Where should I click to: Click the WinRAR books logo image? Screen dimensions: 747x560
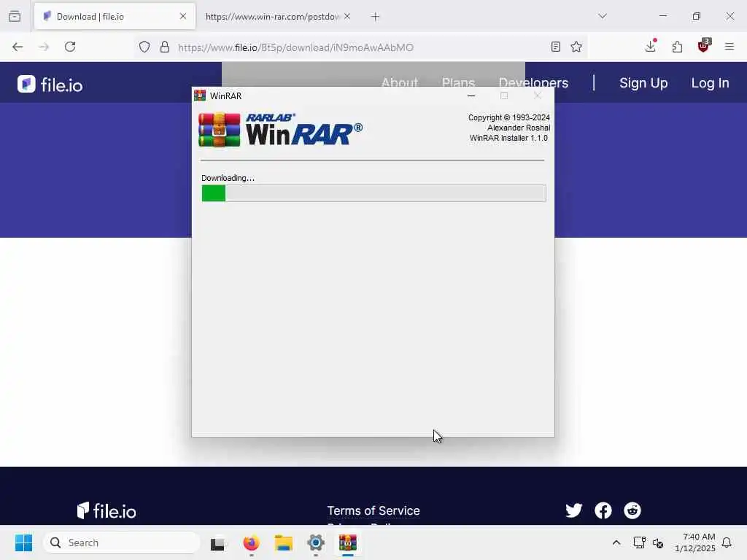pyautogui.click(x=220, y=130)
